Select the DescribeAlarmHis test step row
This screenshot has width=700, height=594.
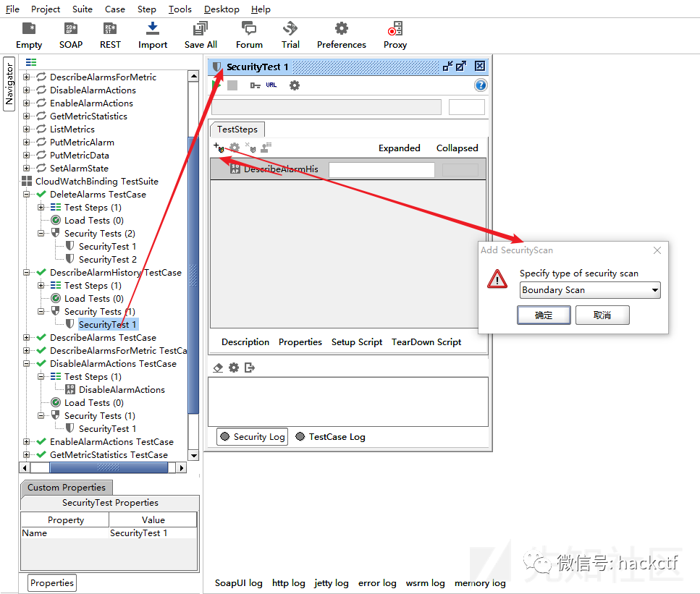[x=347, y=169]
